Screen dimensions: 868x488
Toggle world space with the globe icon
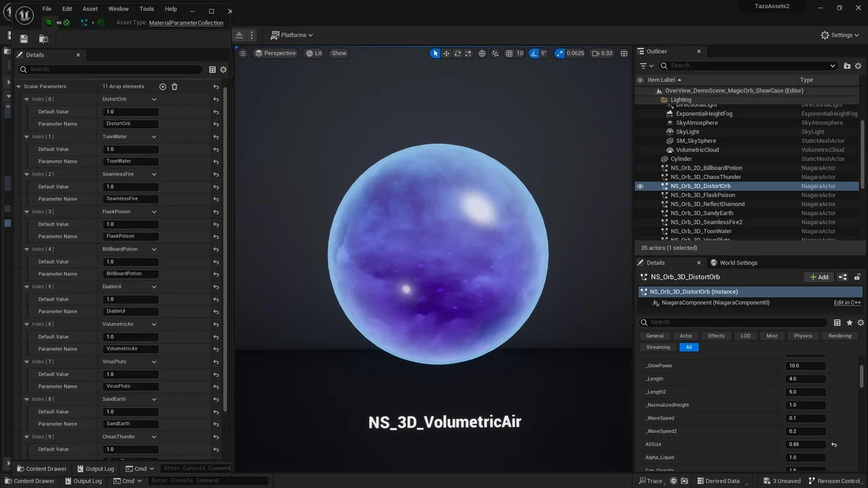pos(481,53)
